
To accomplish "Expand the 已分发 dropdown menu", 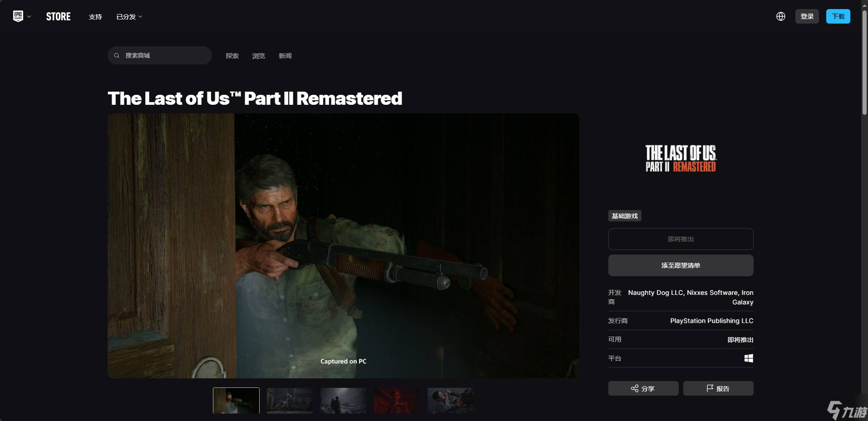I will tap(129, 17).
